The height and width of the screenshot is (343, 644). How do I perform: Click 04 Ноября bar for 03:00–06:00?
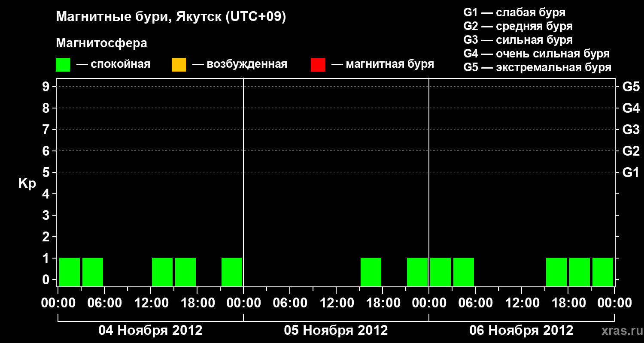(93, 272)
